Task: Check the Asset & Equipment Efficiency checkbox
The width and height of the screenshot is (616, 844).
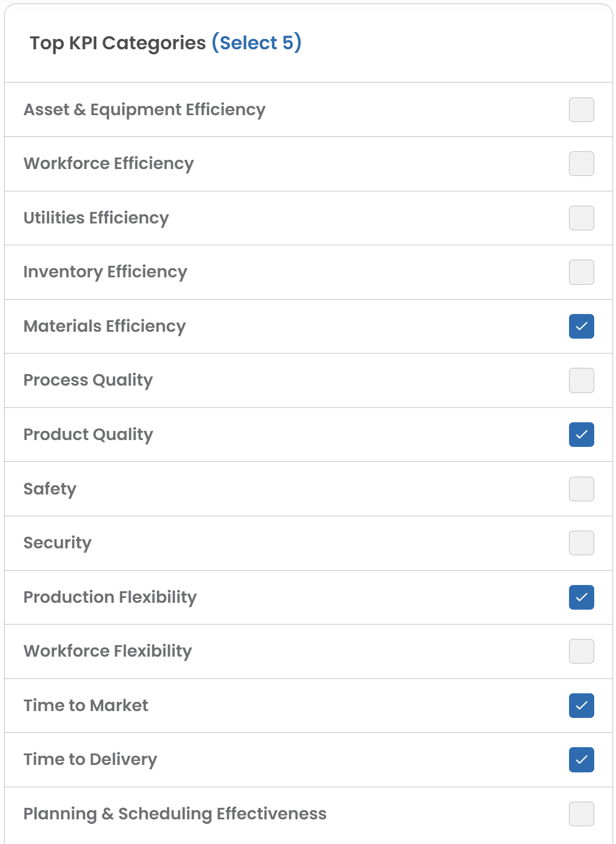Action: 581,109
